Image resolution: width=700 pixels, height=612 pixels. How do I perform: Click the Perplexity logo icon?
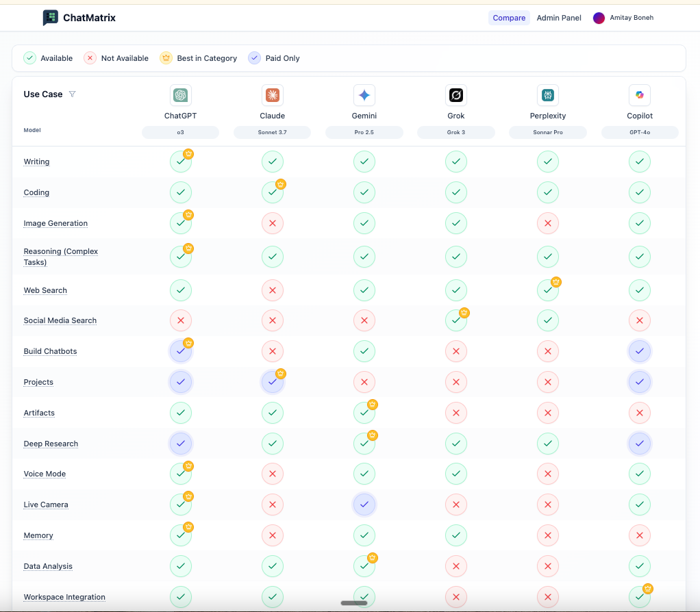(x=548, y=95)
